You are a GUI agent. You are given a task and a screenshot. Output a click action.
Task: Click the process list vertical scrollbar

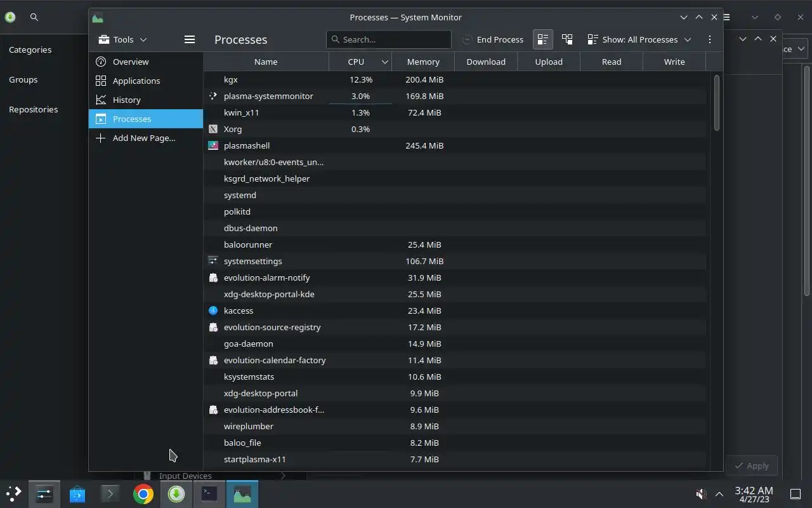pyautogui.click(x=717, y=103)
